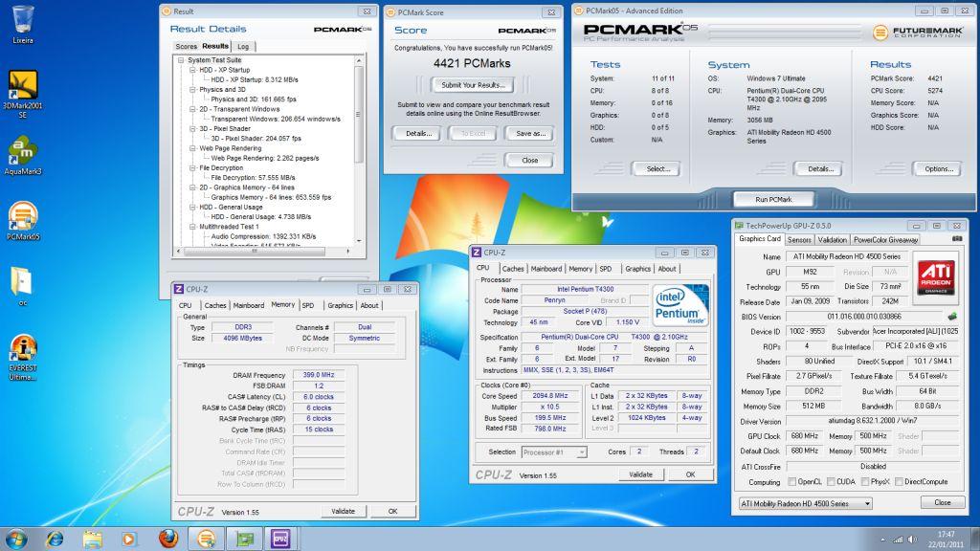Collapse the 2D - Transparent Windows node

click(x=192, y=109)
